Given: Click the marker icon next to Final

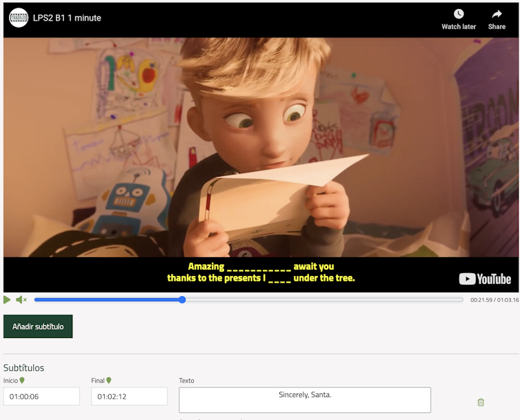Looking at the screenshot, I should tap(109, 380).
